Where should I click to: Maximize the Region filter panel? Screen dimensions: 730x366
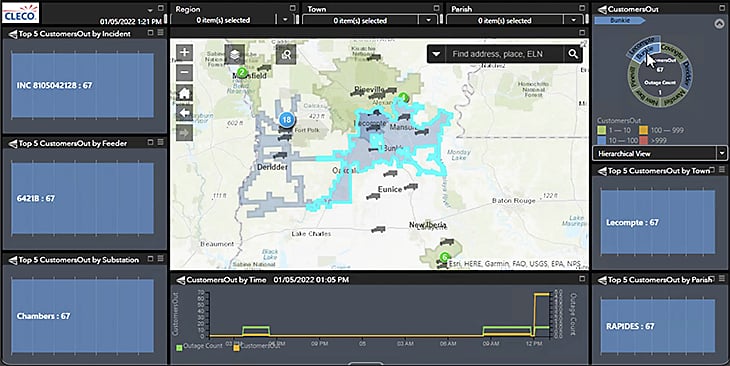(292, 8)
